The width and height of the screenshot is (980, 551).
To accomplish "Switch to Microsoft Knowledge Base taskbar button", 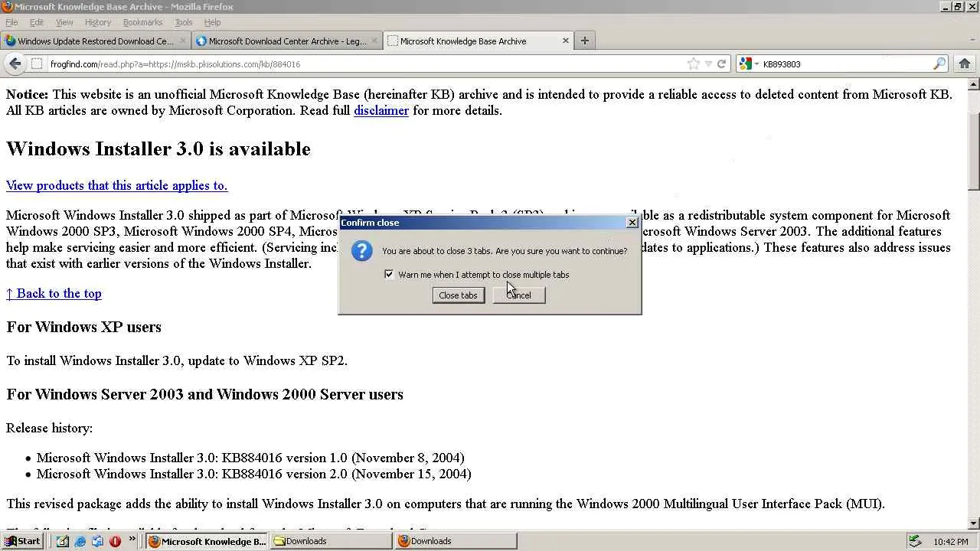I will tap(207, 541).
